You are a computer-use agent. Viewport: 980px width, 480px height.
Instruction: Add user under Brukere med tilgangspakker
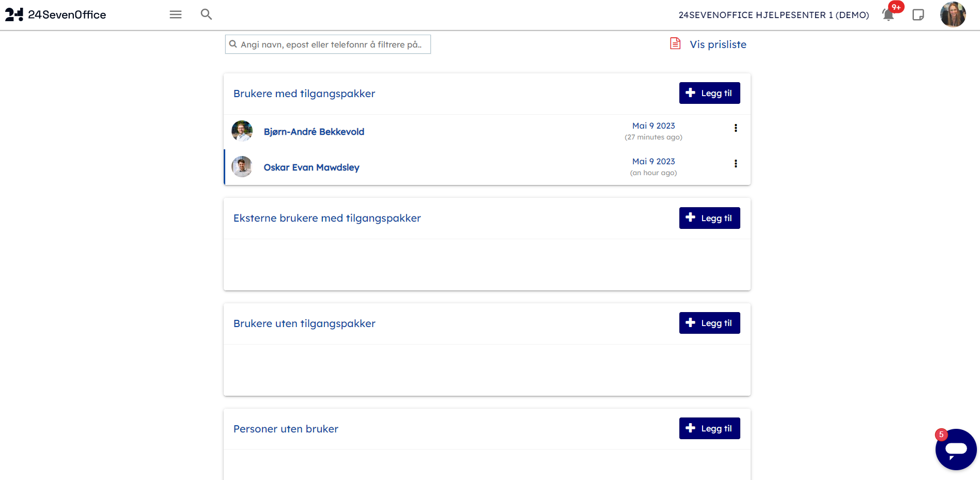tap(709, 93)
